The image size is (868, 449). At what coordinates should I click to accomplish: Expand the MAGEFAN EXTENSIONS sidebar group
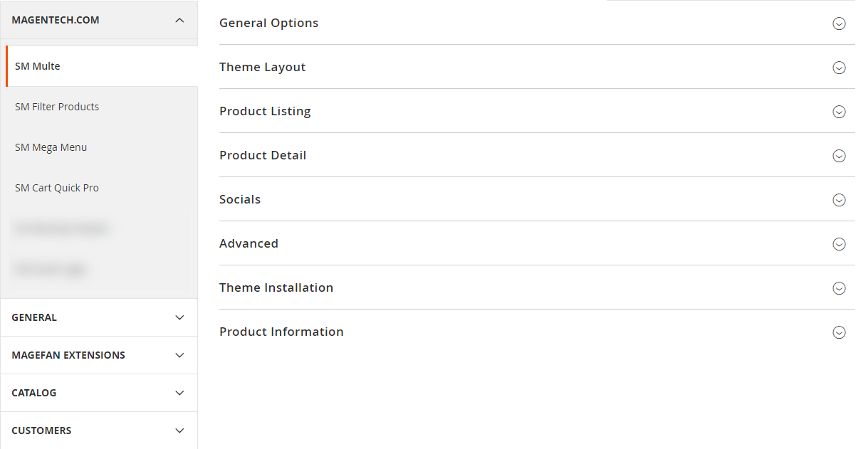[x=179, y=355]
